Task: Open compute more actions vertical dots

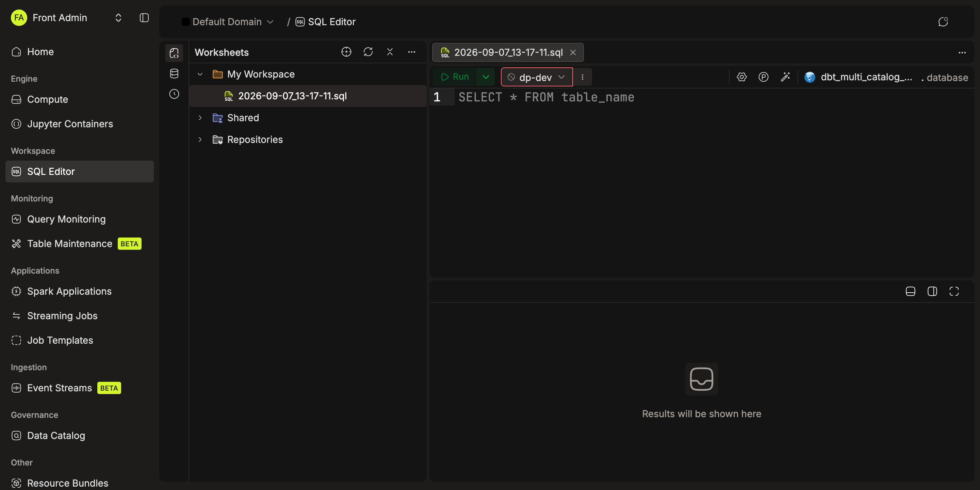Action: pyautogui.click(x=583, y=77)
